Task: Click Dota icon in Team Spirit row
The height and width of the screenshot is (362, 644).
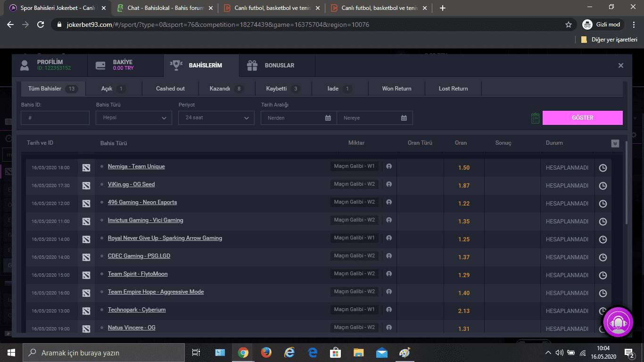Action: [x=86, y=275]
